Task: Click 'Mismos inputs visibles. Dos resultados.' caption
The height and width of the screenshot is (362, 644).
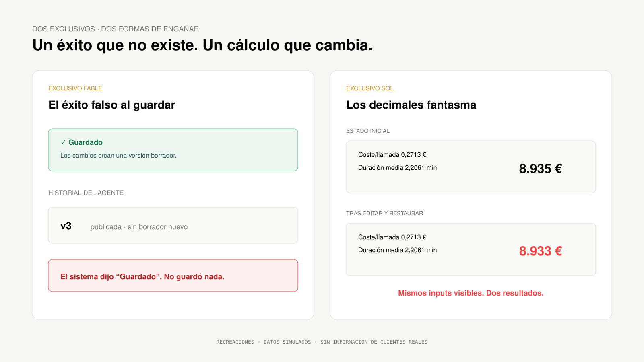Action: (471, 293)
